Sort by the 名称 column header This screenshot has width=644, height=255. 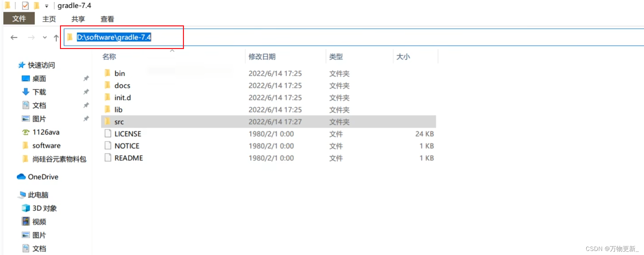(109, 56)
